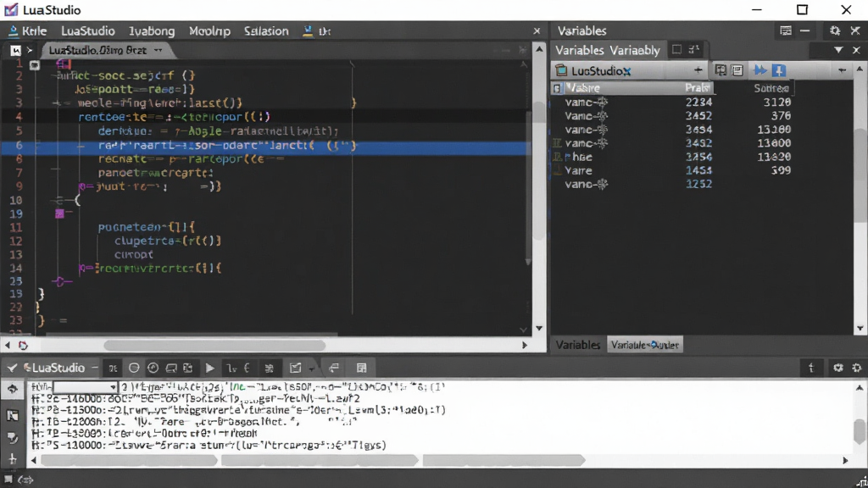868x488 pixels.
Task: Expand the variable row with value 13020
Action: click(557, 157)
